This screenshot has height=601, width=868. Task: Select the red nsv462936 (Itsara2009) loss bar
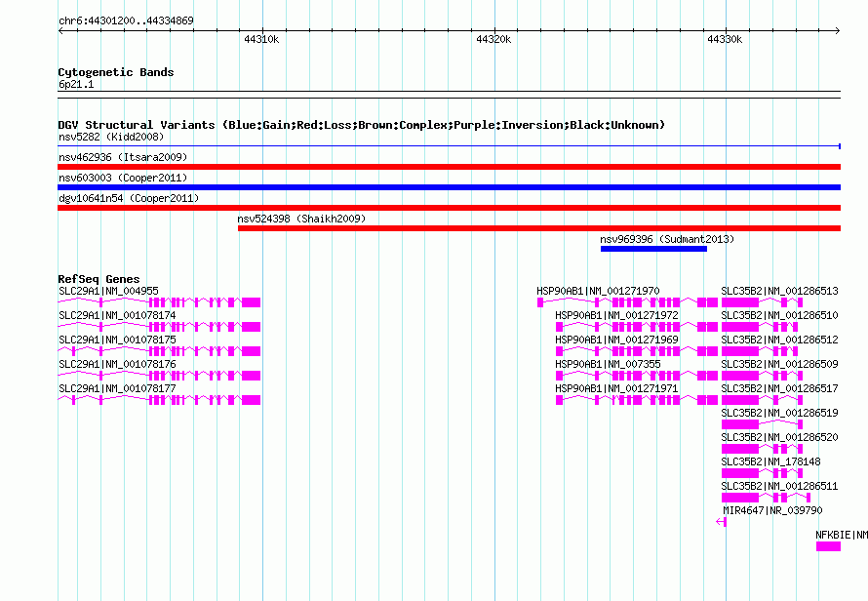coord(449,167)
